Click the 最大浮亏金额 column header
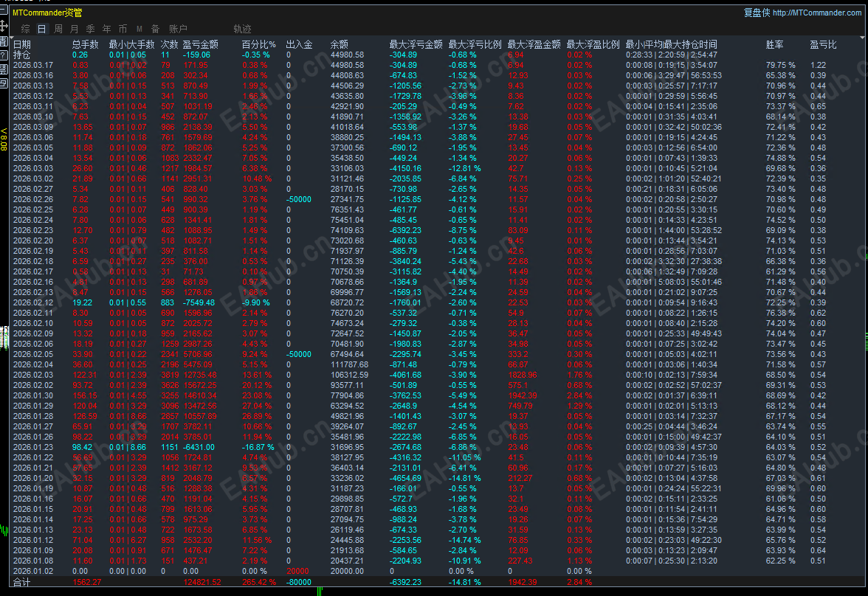868x596 pixels. point(416,44)
